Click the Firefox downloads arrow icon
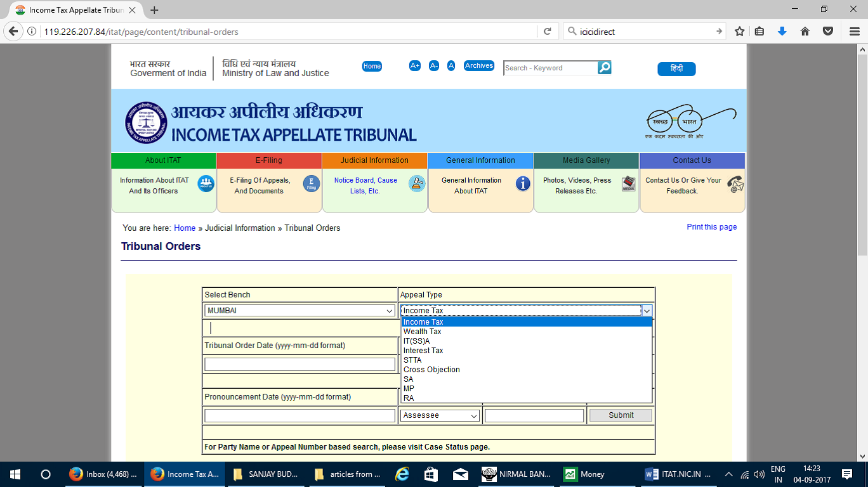This screenshot has width=868, height=487. 782,31
